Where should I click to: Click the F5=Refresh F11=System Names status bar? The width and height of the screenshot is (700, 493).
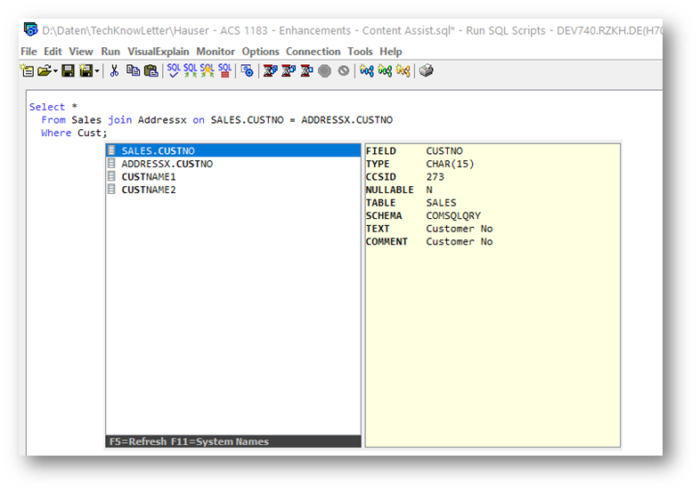233,441
